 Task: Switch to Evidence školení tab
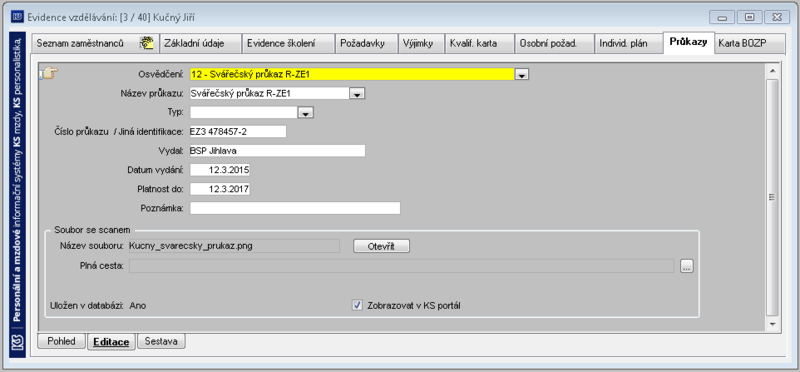[288, 43]
